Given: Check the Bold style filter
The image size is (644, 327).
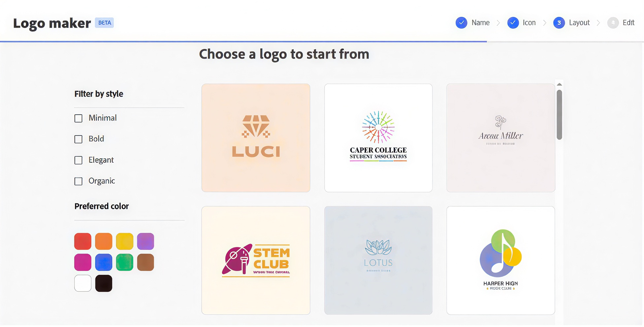Looking at the screenshot, I should [79, 139].
